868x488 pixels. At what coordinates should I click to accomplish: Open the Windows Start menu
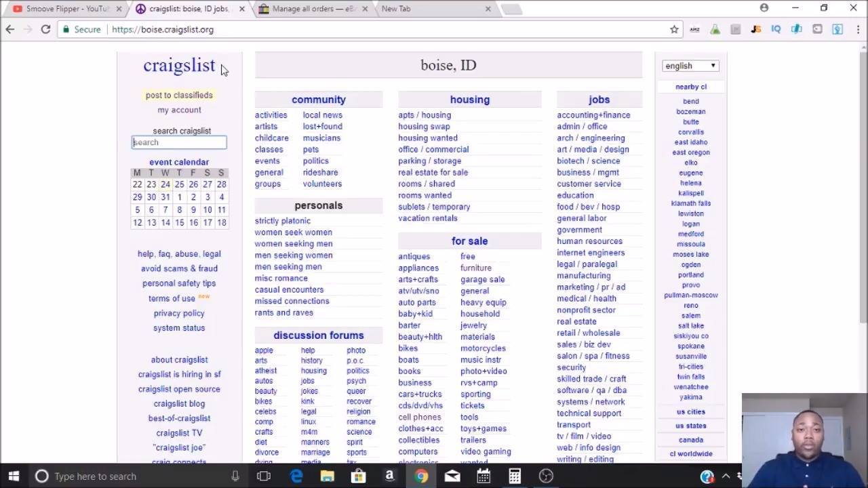(14, 476)
